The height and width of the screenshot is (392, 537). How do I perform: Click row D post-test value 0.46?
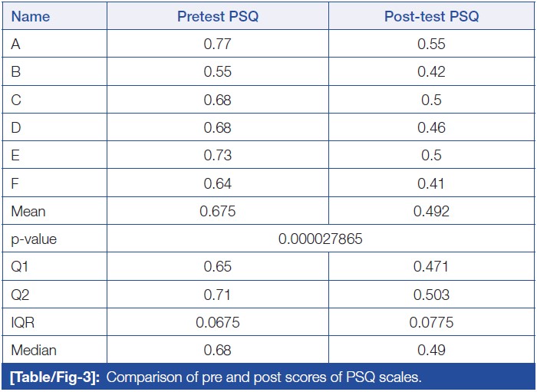pos(431,128)
